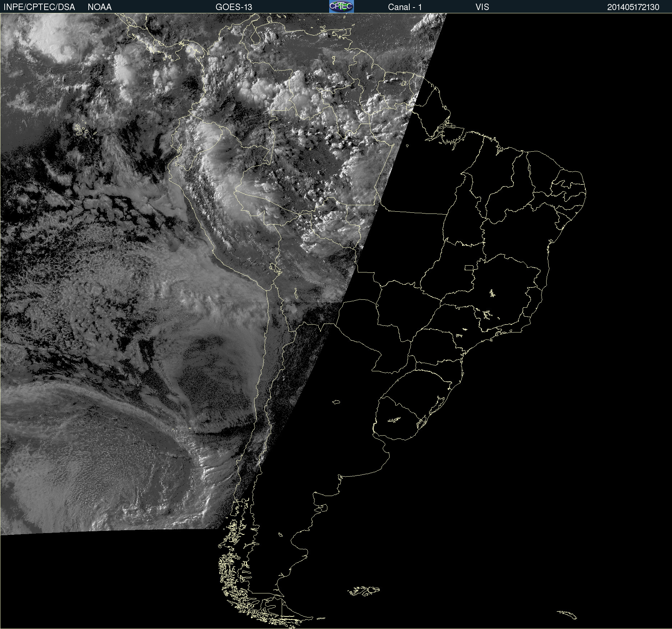Click the 201405172130 timestamp
The width and height of the screenshot is (672, 629).
(x=633, y=7)
